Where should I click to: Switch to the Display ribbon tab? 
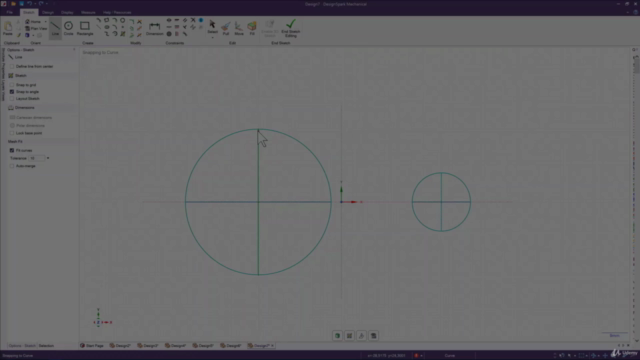coord(67,12)
